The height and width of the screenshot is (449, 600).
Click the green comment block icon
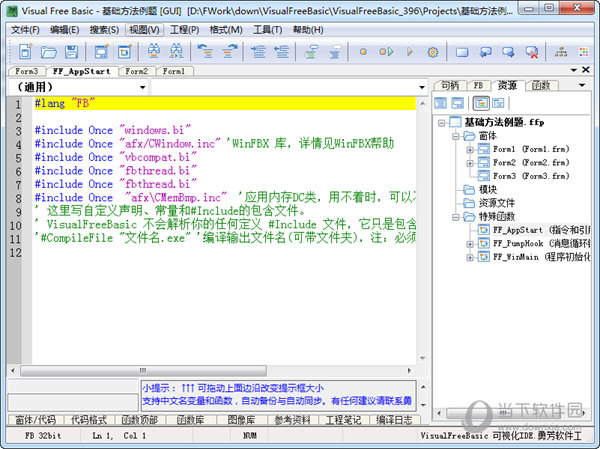coord(311,51)
